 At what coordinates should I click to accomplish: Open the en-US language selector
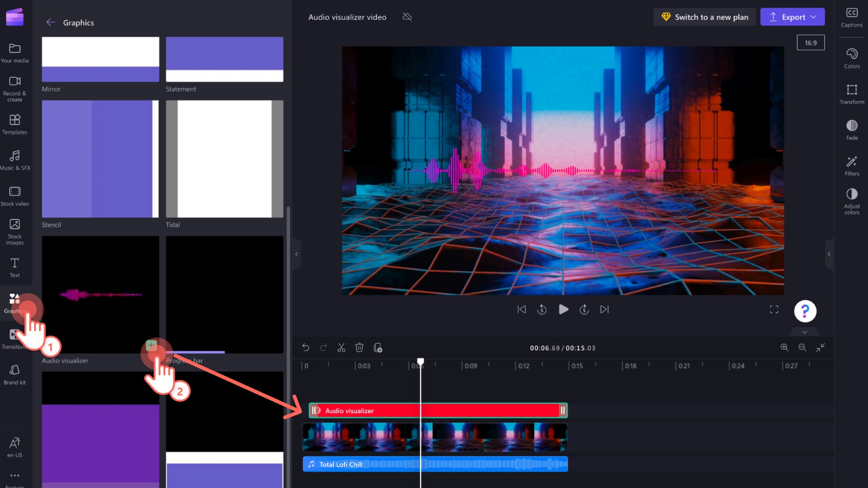tap(14, 447)
